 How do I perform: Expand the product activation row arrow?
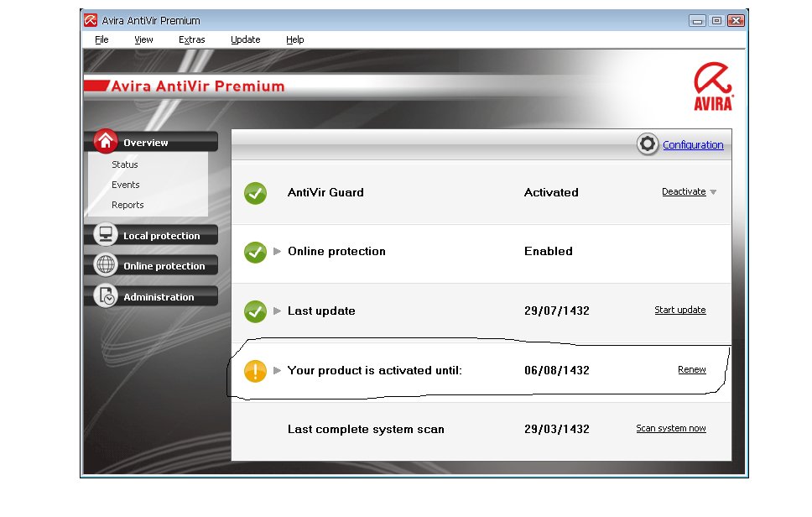(277, 370)
